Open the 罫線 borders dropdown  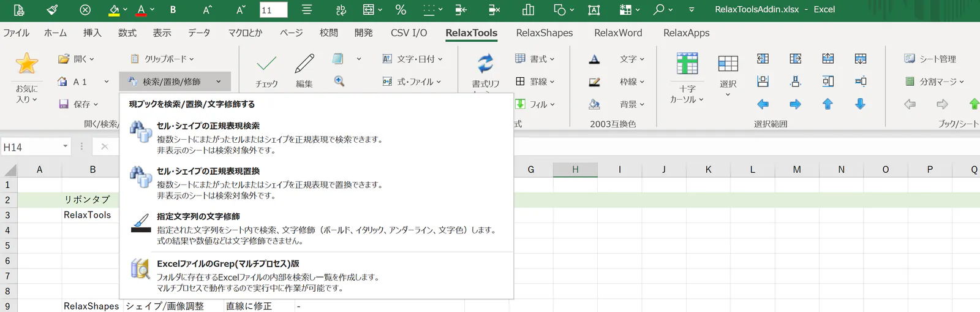(x=535, y=82)
